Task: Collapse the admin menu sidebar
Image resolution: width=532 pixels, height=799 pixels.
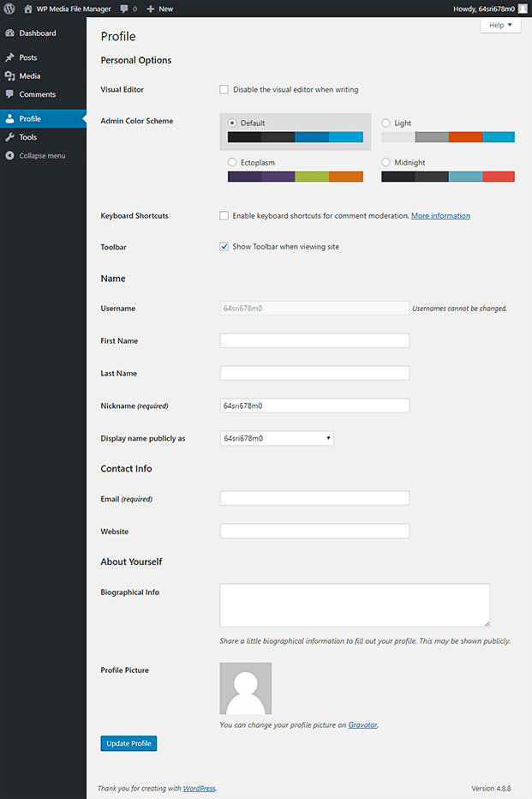Action: 11,155
